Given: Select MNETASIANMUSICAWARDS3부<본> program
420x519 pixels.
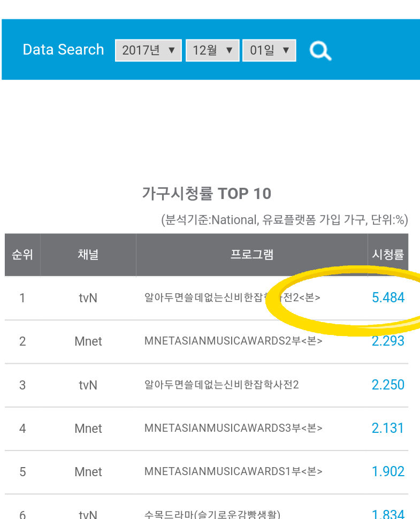Looking at the screenshot, I should 233,428.
